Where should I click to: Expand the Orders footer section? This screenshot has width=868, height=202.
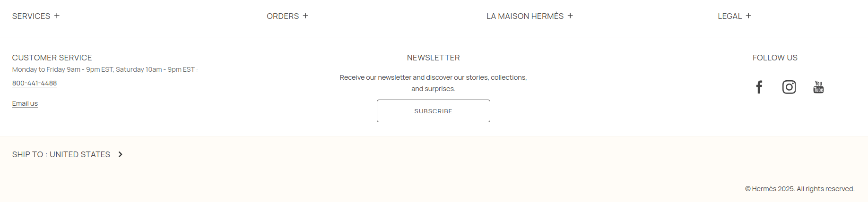[283, 16]
